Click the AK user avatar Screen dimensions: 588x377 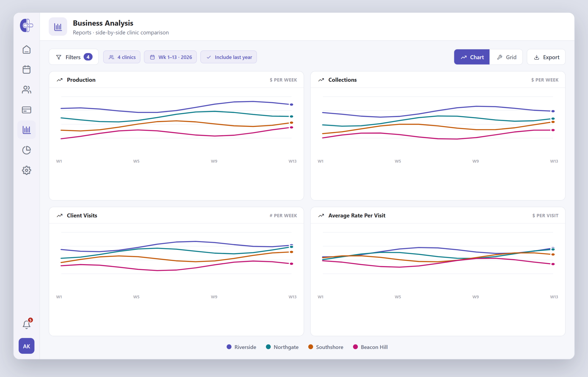point(26,346)
